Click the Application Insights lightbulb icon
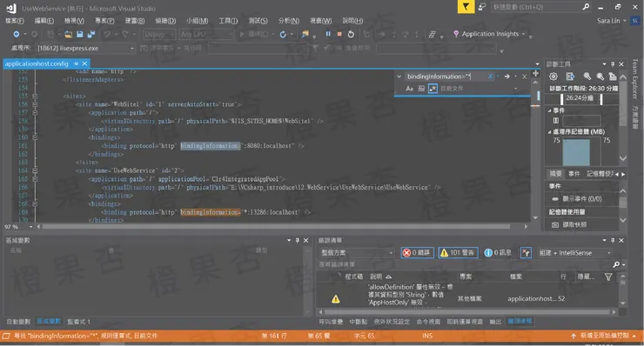Image resolution: width=644 pixels, height=346 pixels. [x=456, y=34]
